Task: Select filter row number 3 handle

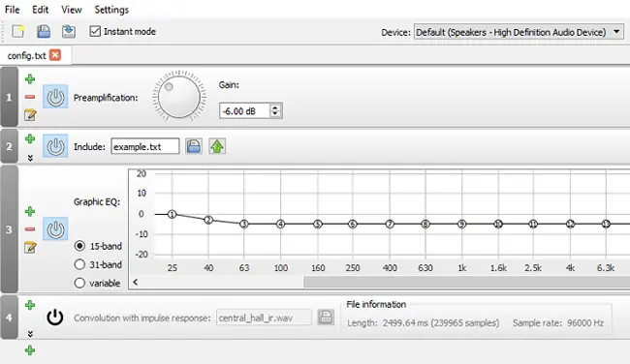Action: (9, 229)
